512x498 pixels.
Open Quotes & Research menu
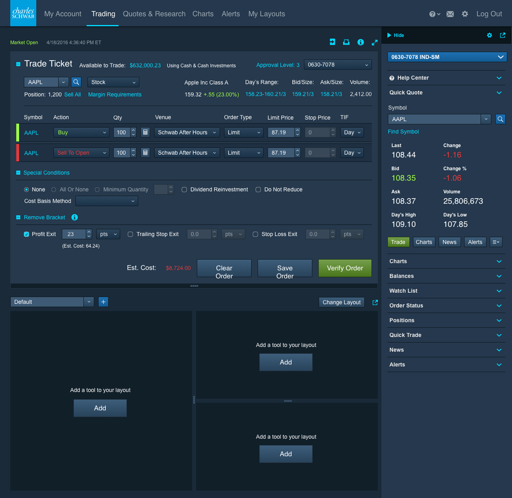154,14
